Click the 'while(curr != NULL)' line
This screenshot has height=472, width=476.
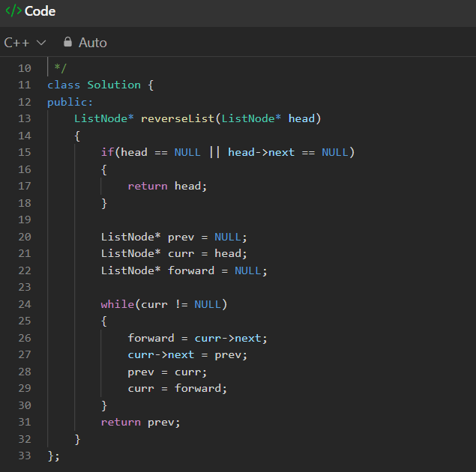click(164, 304)
